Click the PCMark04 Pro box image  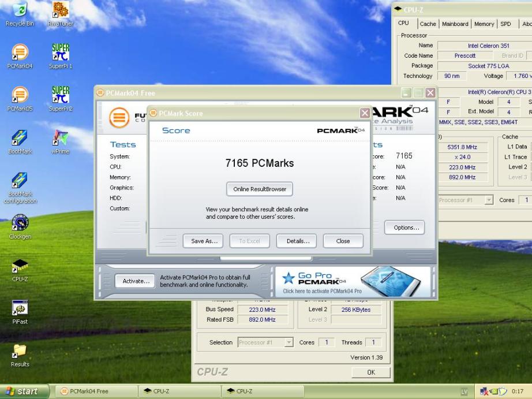[x=390, y=281]
